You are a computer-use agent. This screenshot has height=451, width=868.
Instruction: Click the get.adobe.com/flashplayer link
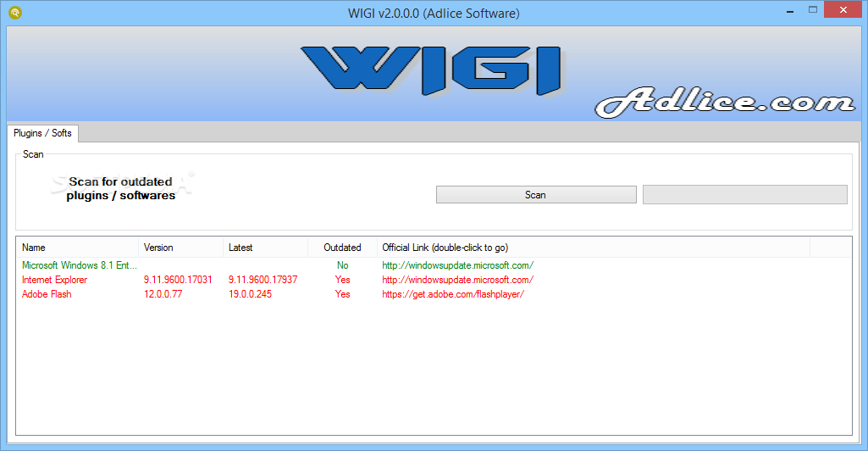(x=453, y=294)
